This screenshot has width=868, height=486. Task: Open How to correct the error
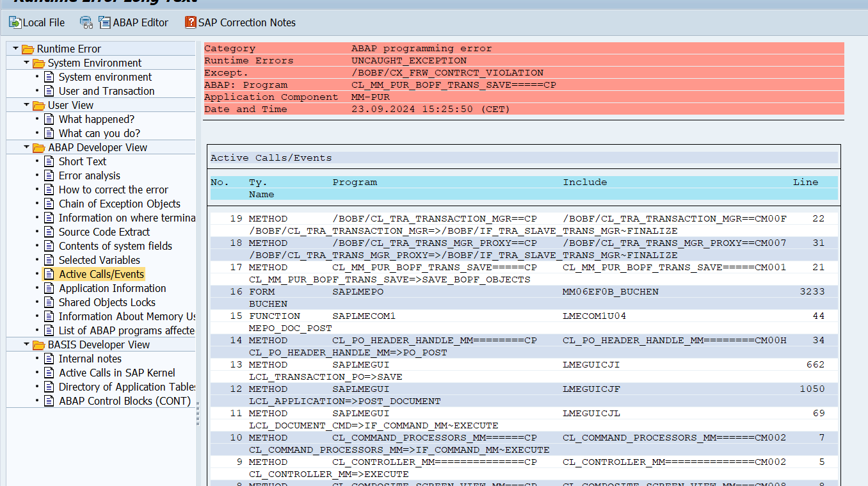[x=113, y=190]
